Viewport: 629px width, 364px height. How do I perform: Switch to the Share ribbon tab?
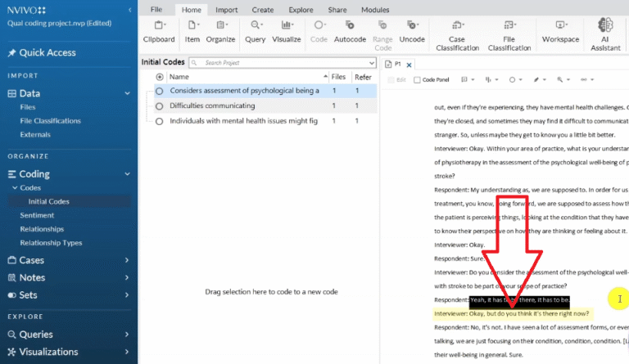337,10
